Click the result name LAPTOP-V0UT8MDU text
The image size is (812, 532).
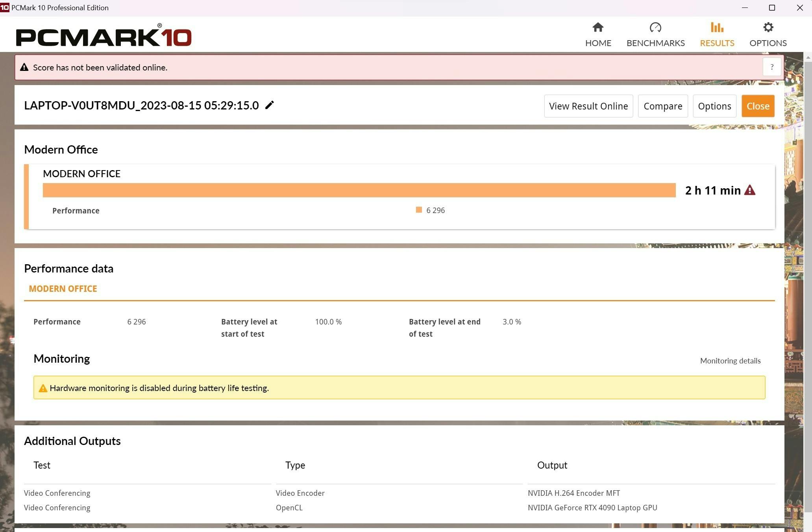(141, 105)
